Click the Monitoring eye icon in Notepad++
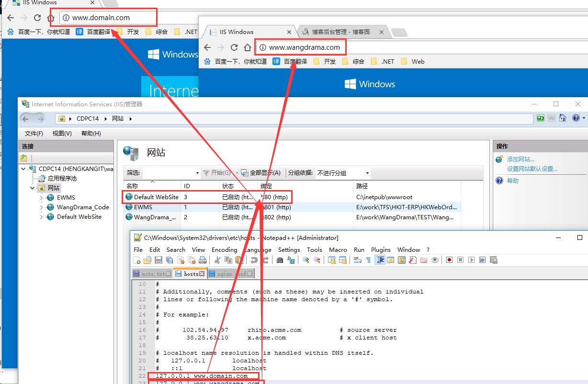The image size is (588, 384). (434, 260)
